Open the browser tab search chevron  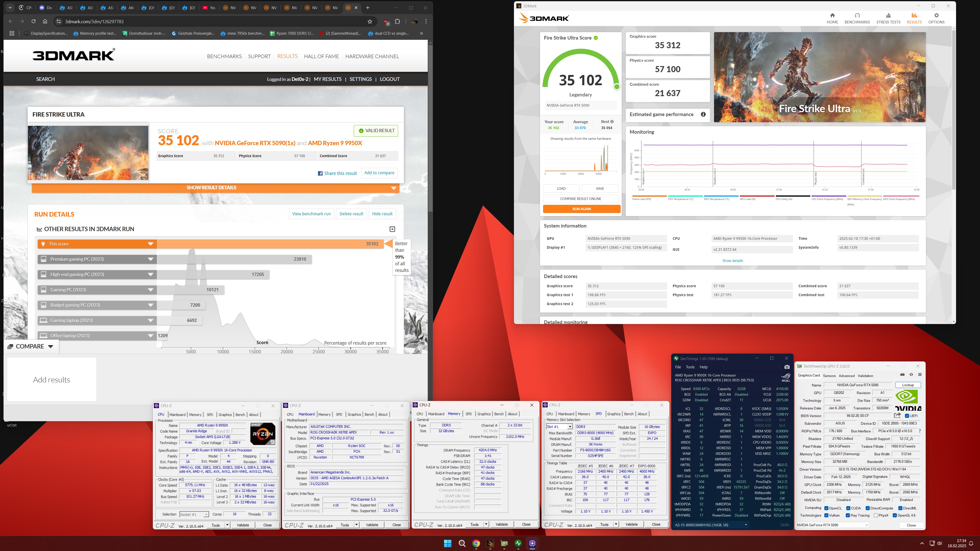[10, 8]
